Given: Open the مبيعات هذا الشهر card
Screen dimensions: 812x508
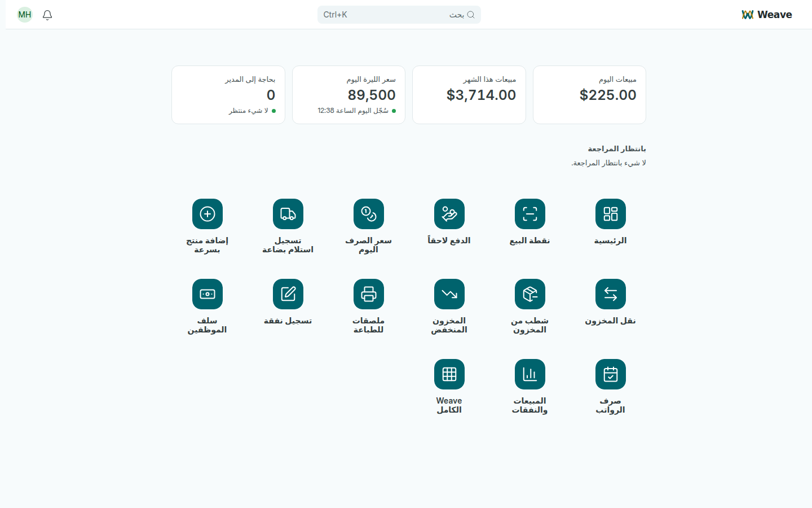Looking at the screenshot, I should pos(469,95).
